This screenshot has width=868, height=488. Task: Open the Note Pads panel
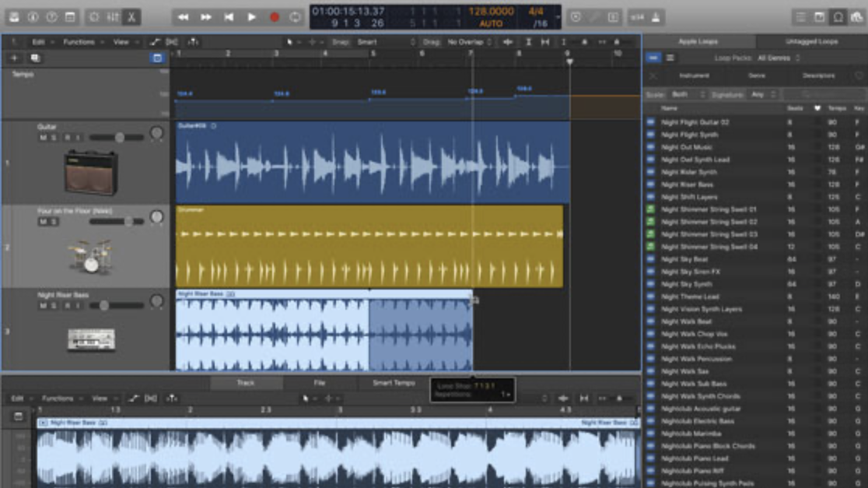click(x=819, y=17)
